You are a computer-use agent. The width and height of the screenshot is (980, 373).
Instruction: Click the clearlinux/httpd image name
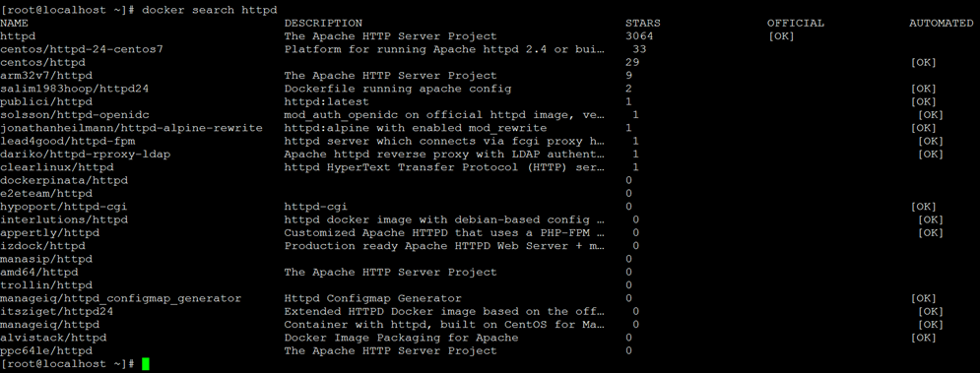coord(57,167)
